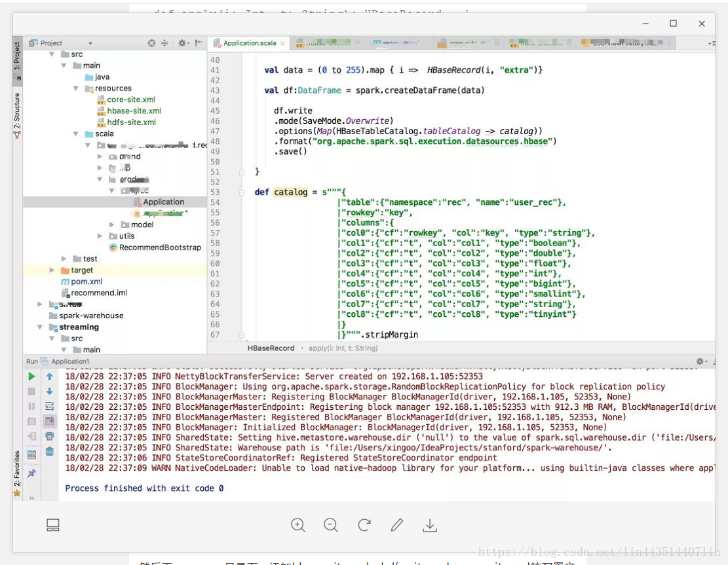The width and height of the screenshot is (728, 565).
Task: Click apply(i: Int, t: String) breadcrumb
Action: coord(343,348)
